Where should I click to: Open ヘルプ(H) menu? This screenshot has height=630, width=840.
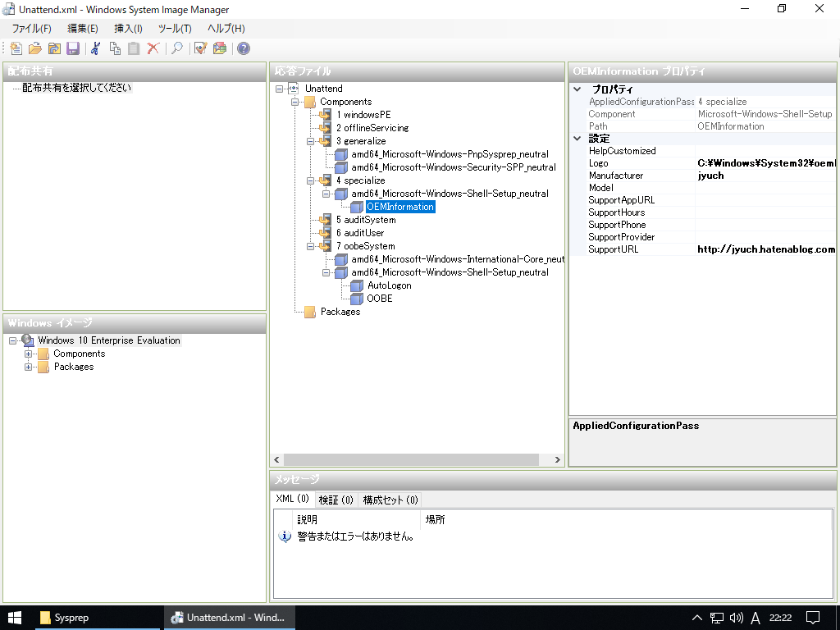coord(226,29)
